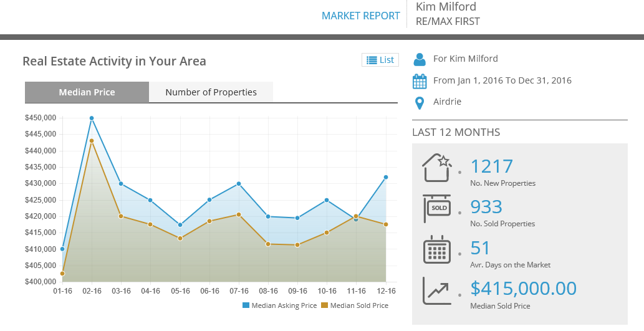Click the 1217 new properties number
The image size is (644, 331).
491,166
